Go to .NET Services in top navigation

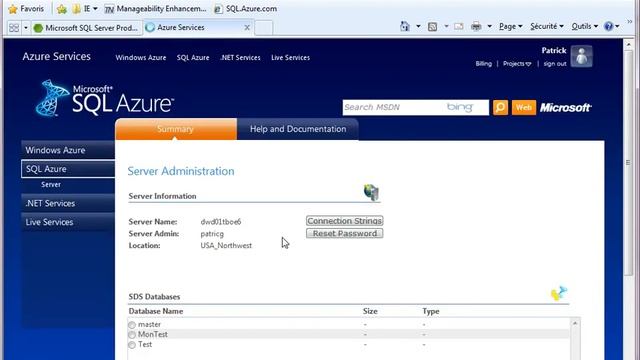240,58
